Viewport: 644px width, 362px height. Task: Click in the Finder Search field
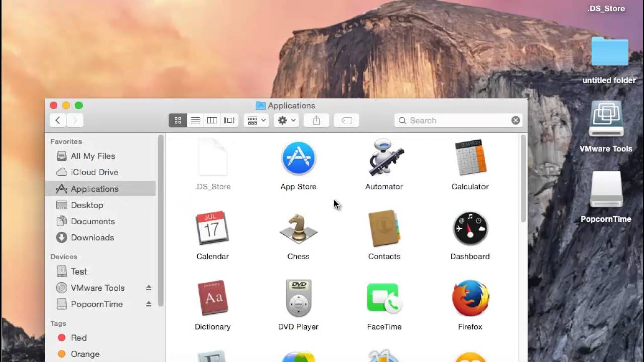pos(458,120)
